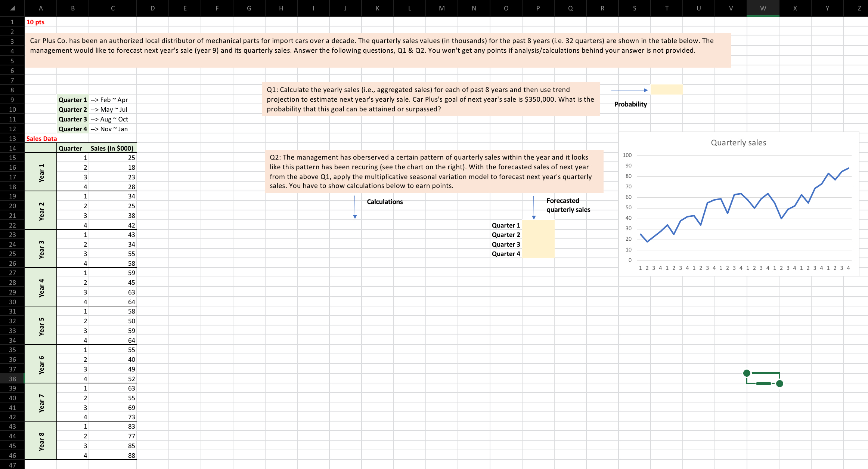Viewport: 868px width, 469px height.
Task: Click the Sales (in $000) header cell
Action: (112, 148)
